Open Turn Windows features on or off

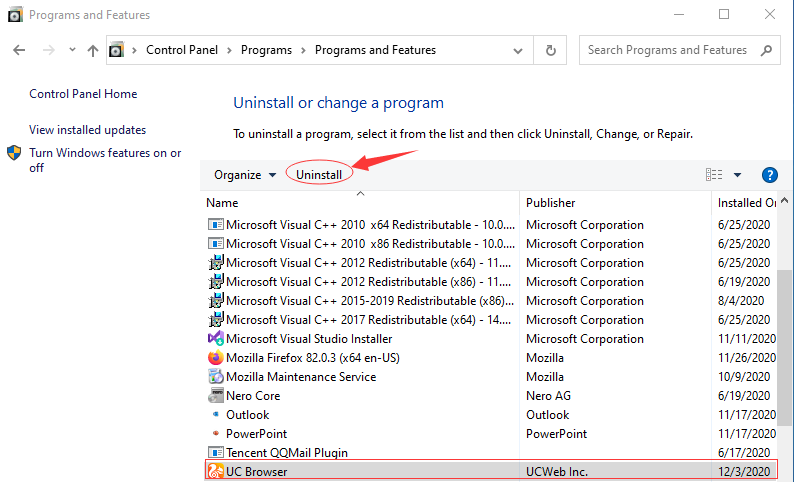pyautogui.click(x=105, y=160)
